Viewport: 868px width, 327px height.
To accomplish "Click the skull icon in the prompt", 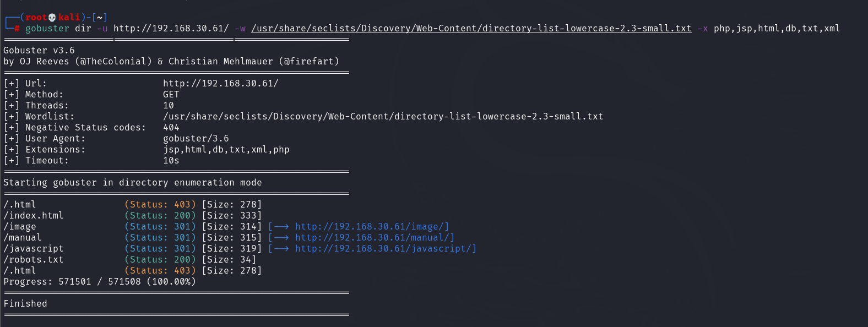I will (52, 18).
